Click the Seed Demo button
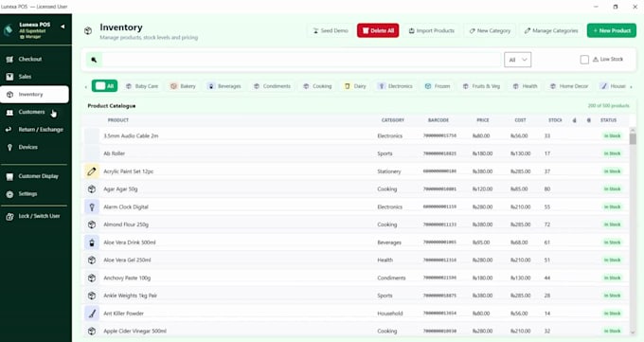The image size is (644, 342). [331, 31]
